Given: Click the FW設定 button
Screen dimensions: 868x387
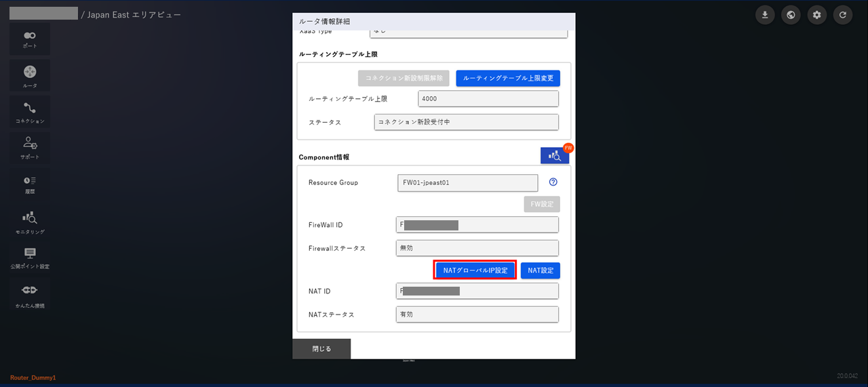Looking at the screenshot, I should pos(542,204).
